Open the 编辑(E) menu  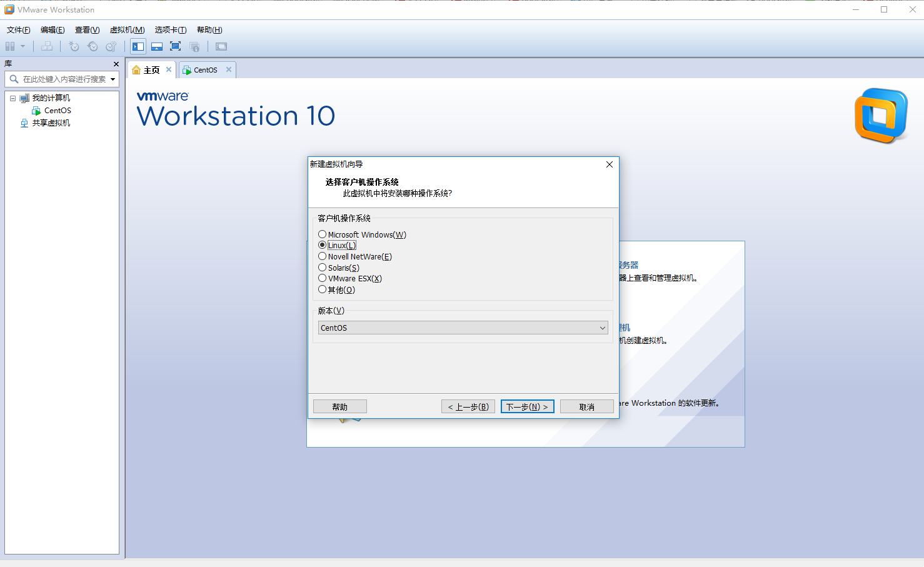[53, 30]
